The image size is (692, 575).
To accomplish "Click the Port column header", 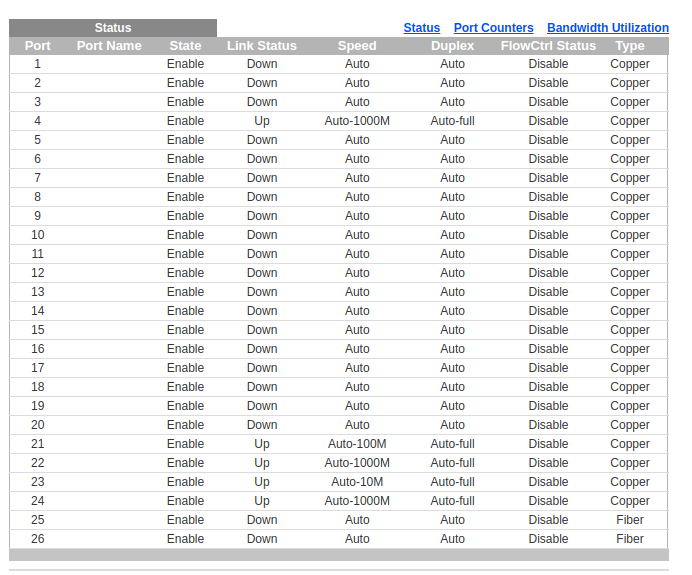I will click(x=38, y=46).
